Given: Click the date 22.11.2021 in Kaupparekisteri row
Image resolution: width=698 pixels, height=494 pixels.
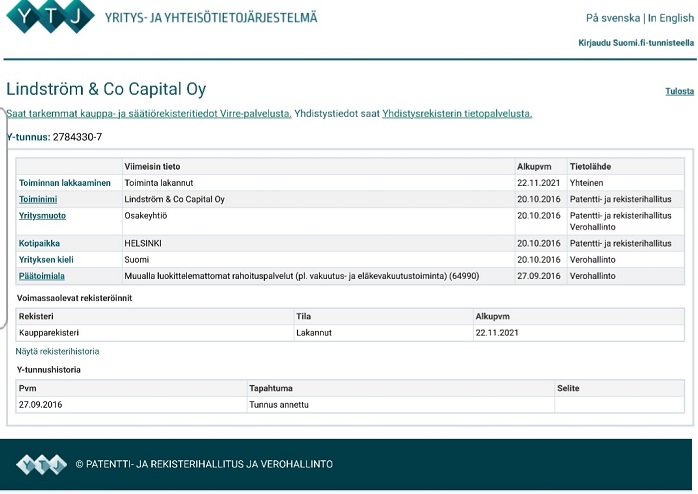Looking at the screenshot, I should [497, 332].
